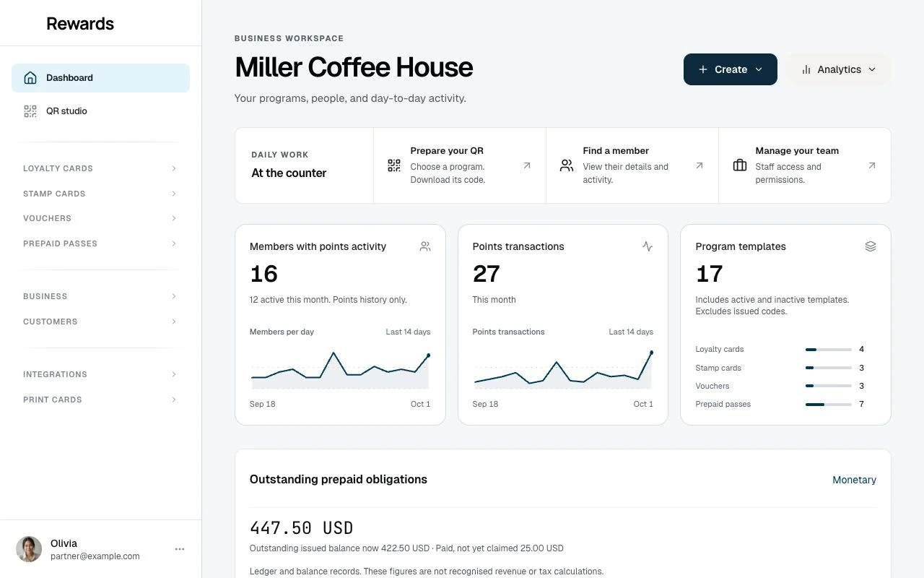Click the Loyalty cards row count 4
Viewport: 924px width, 578px height.
861,349
